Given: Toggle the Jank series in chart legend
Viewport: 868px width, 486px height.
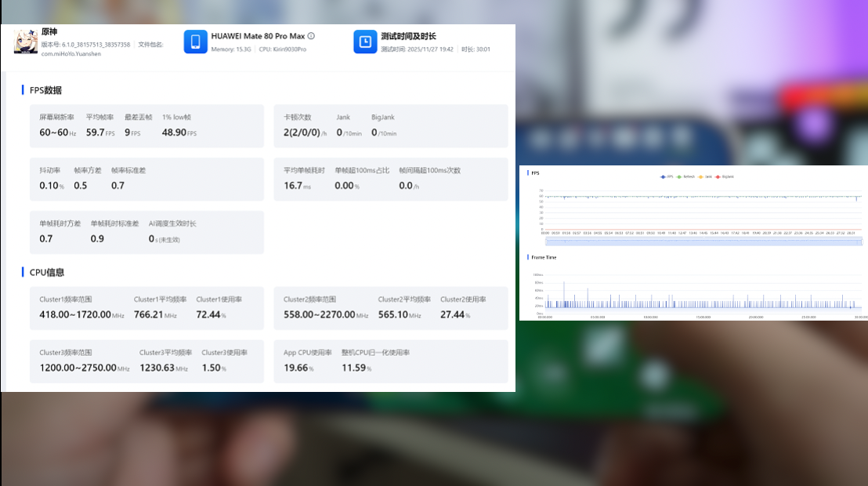Looking at the screenshot, I should tap(705, 177).
